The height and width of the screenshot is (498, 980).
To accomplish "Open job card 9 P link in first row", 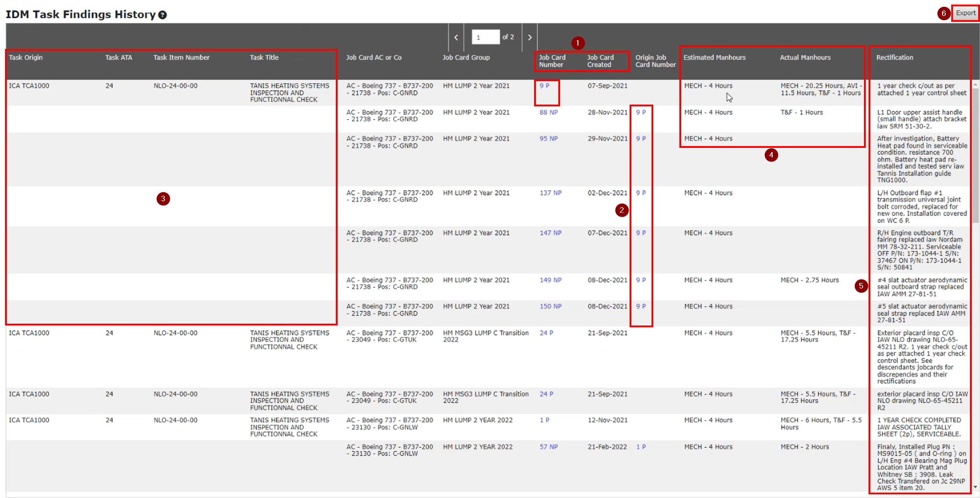I will click(544, 86).
